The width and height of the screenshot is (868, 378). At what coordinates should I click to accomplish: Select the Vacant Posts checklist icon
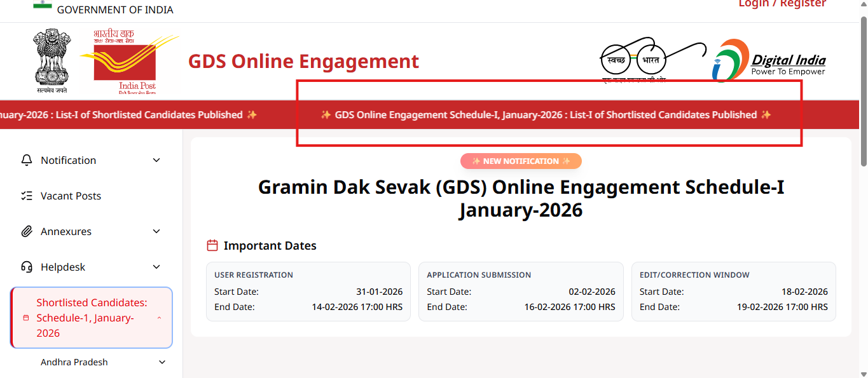[27, 196]
